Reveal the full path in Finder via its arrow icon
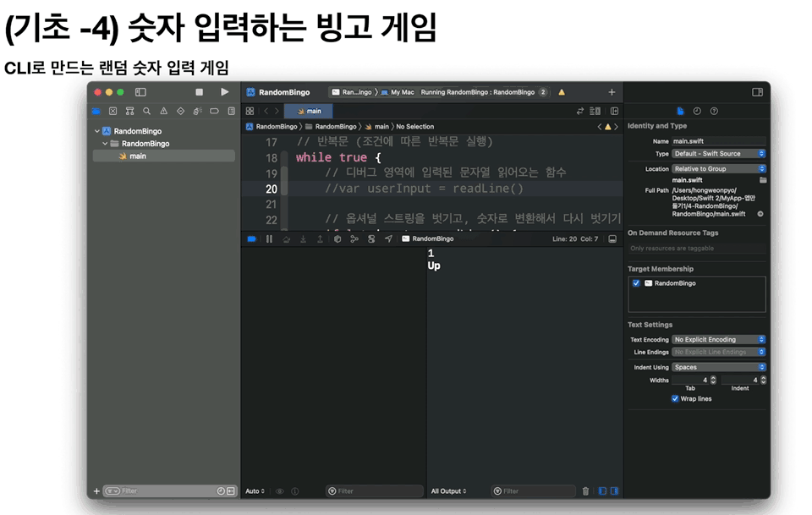 pyautogui.click(x=760, y=214)
